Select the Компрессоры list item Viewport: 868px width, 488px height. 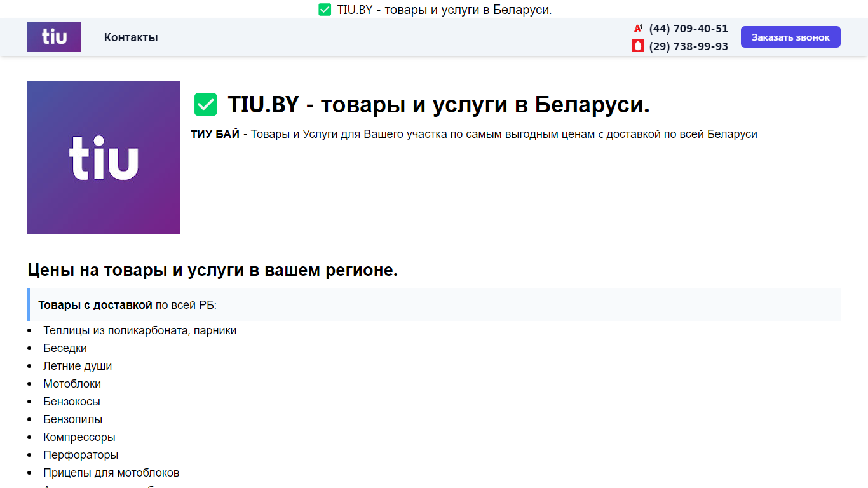(x=79, y=437)
